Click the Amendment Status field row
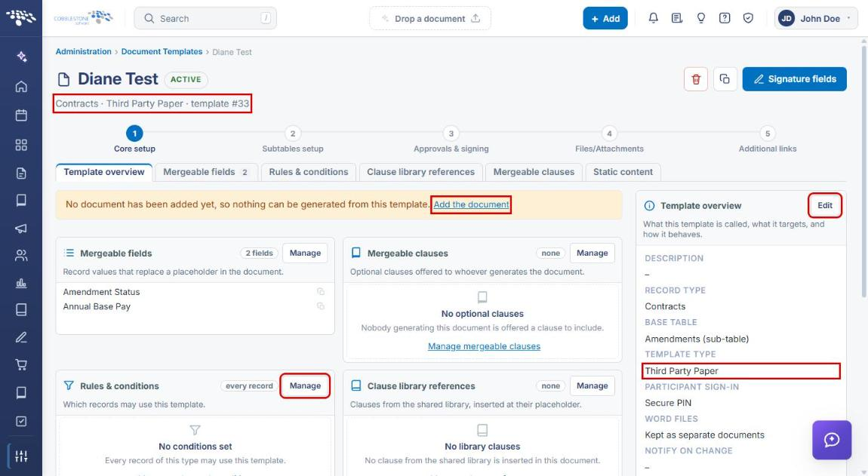Screen dimensions: 868x476 (195, 292)
